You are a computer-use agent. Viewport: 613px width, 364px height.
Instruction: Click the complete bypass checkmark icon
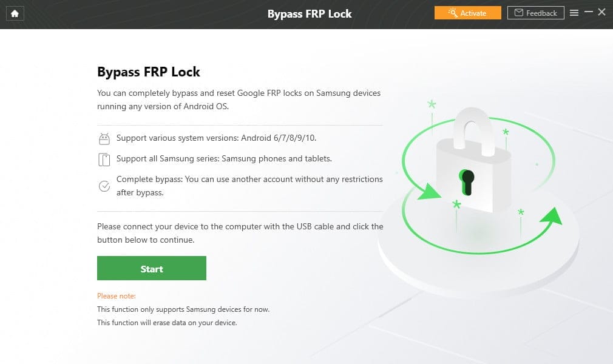tap(104, 186)
